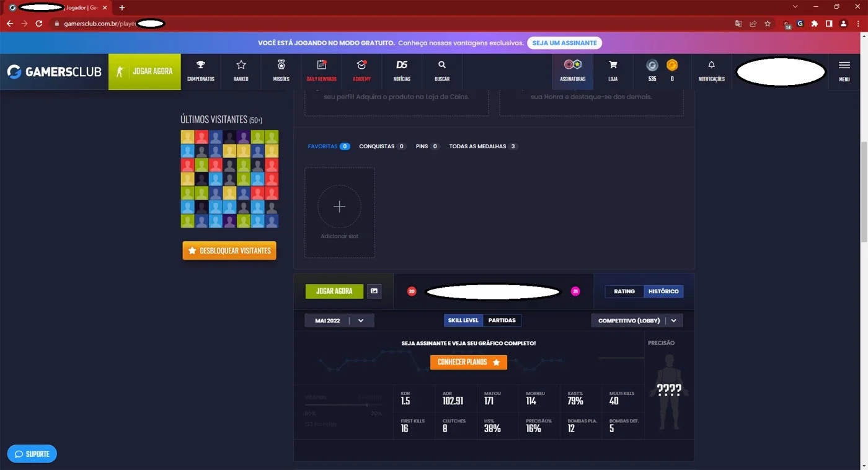868x470 pixels.
Task: Toggle the browser side panel icon
Action: click(829, 24)
